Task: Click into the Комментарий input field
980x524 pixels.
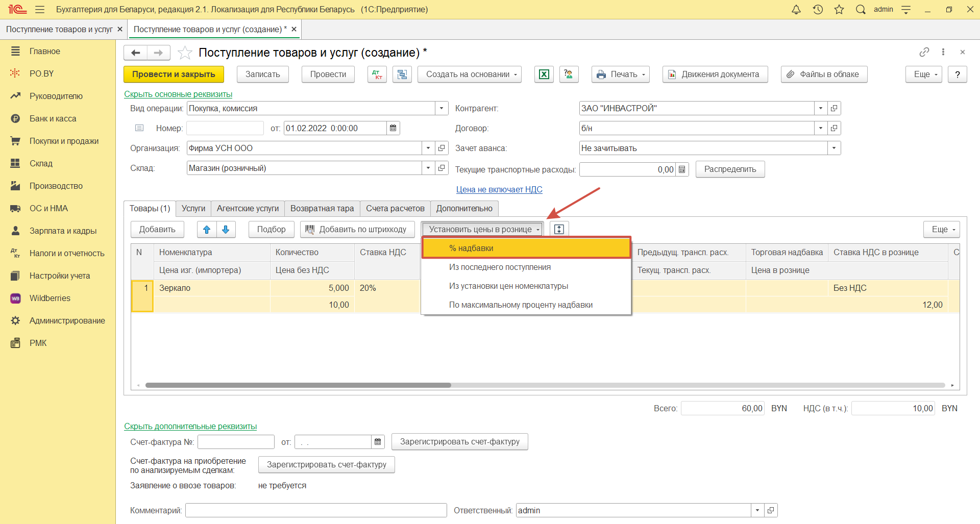Action: 315,510
